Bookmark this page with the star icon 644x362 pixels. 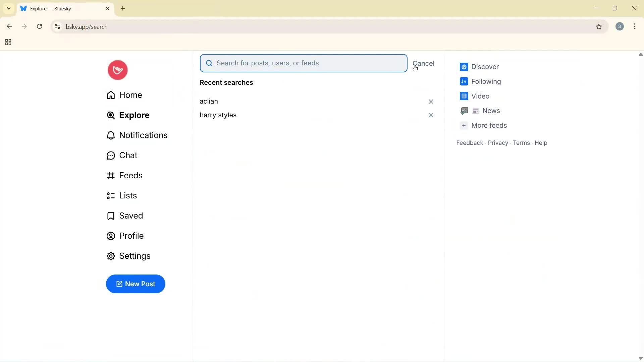[599, 26]
